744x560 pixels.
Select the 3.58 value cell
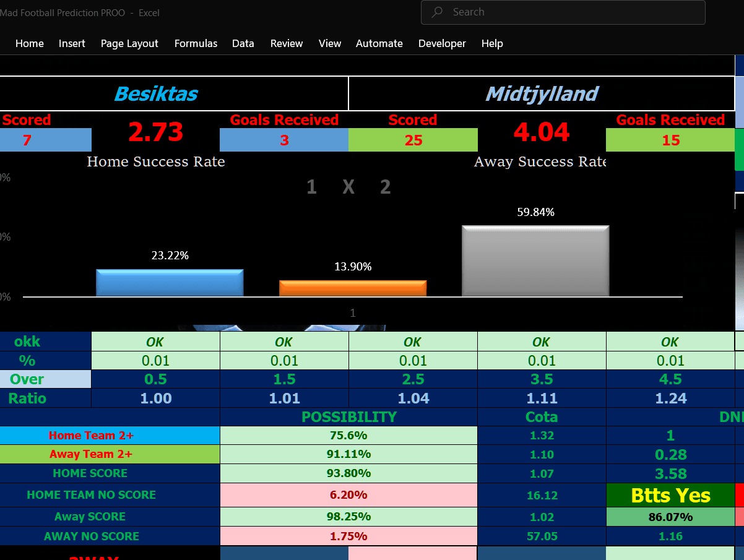[x=670, y=473]
